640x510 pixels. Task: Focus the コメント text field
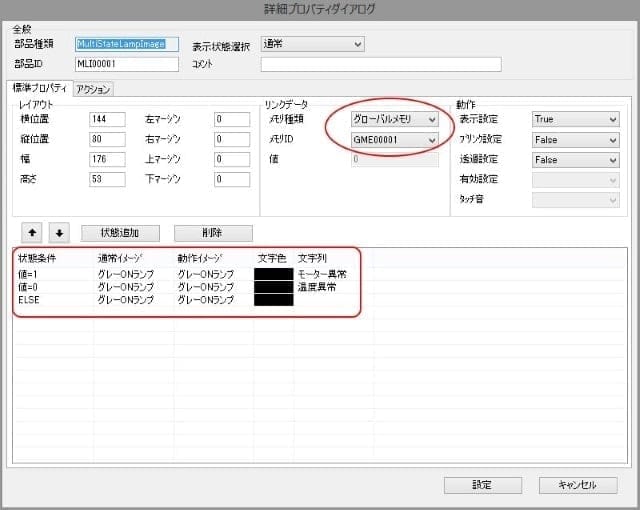point(380,64)
